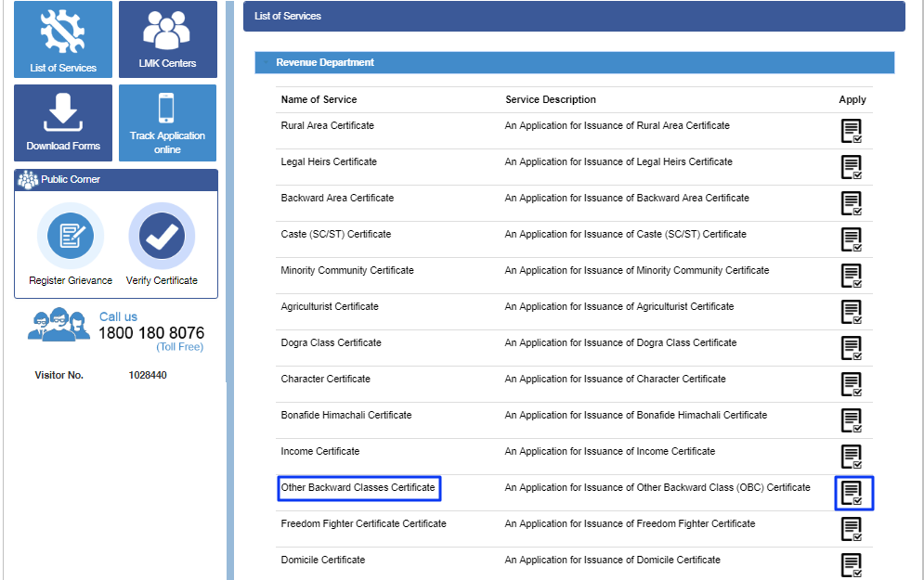
Task: Click the highlighted OBC Certificate apply icon
Action: coord(852,493)
